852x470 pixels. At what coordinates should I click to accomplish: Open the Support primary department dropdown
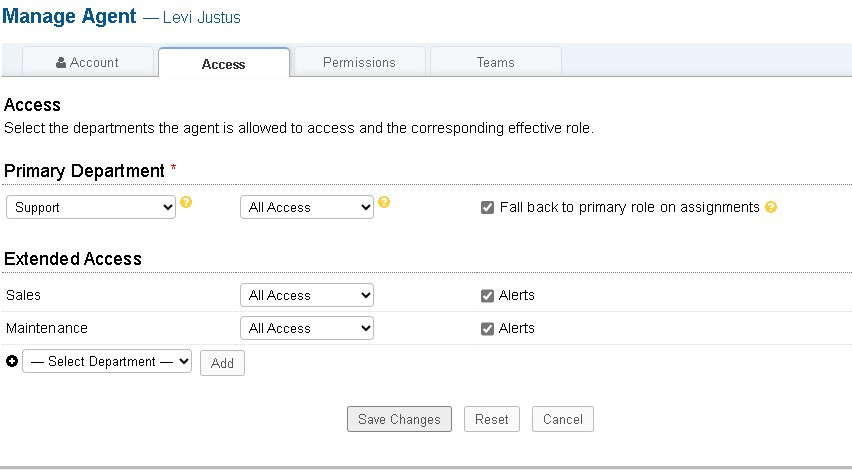(x=91, y=207)
